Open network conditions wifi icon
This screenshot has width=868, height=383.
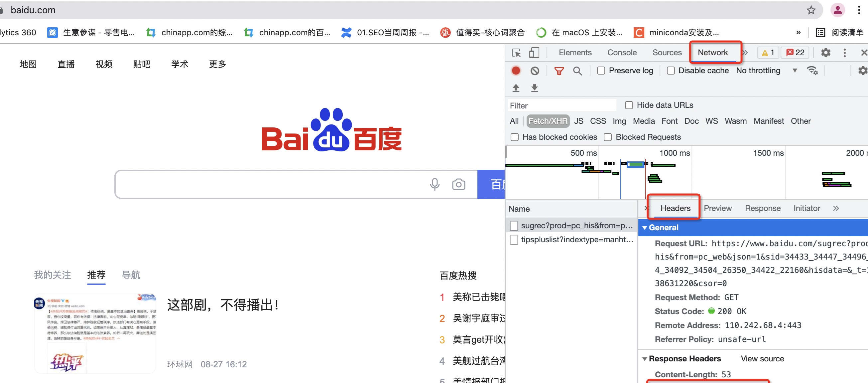coord(812,71)
